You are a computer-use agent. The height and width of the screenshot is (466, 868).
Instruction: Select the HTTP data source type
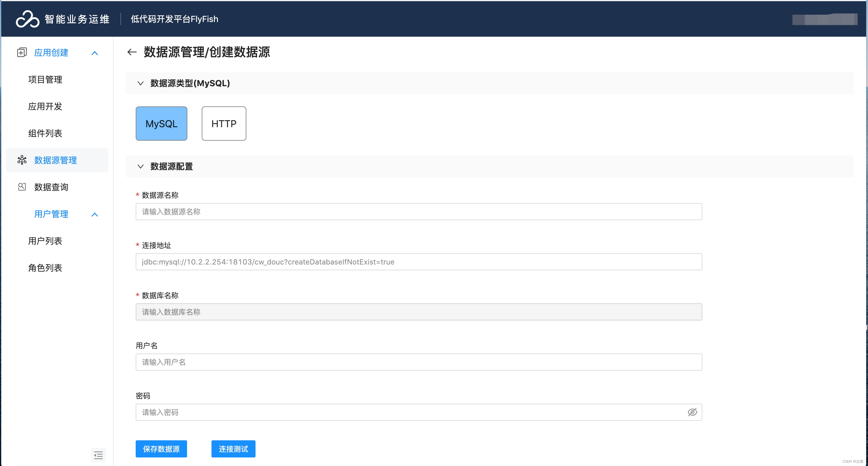point(224,124)
